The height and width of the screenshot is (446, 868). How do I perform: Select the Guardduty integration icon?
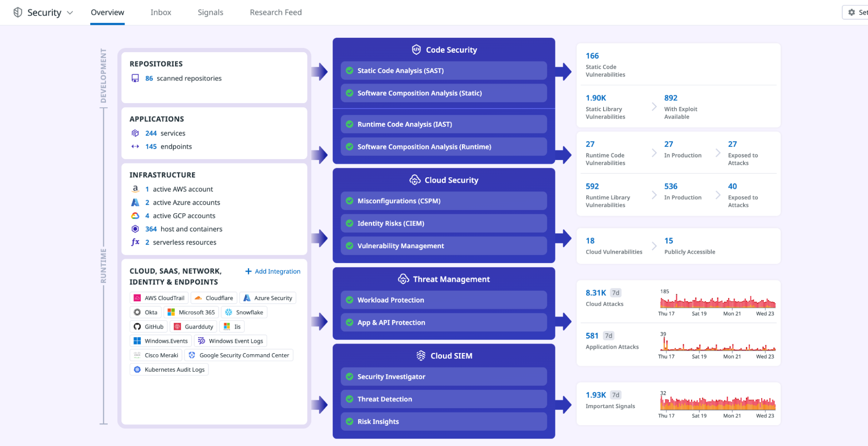[178, 326]
